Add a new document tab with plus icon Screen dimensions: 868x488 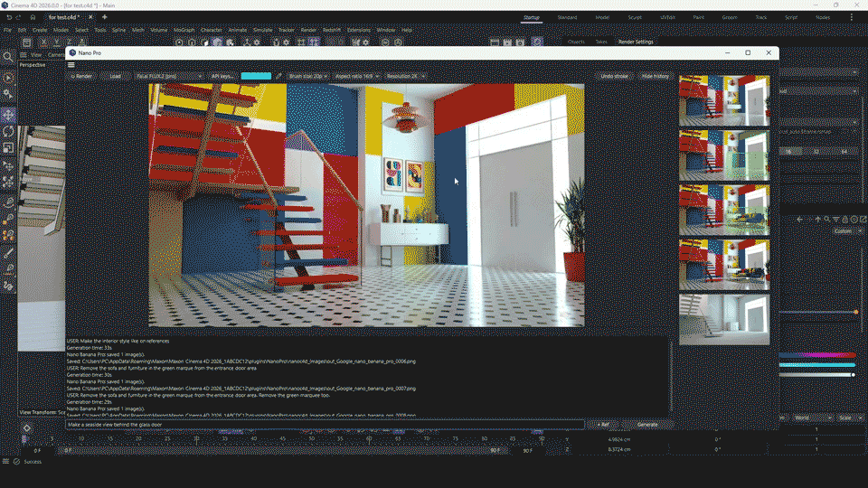[x=104, y=17]
